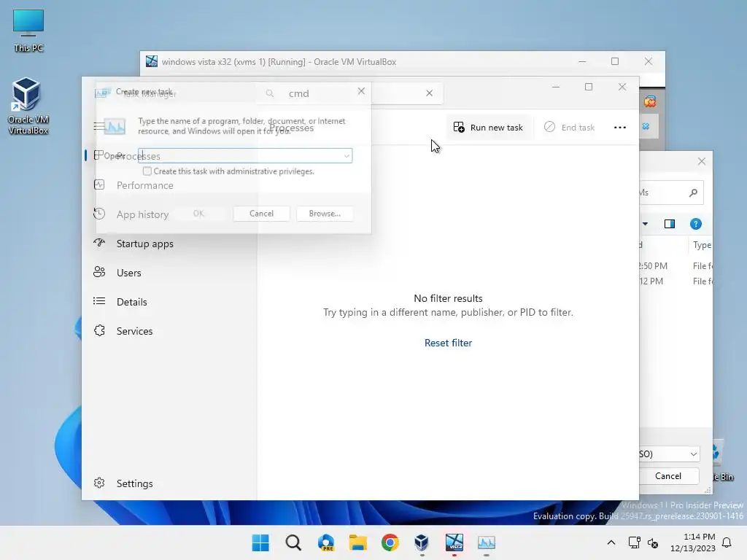
Task: Click the Type column header in file dialog
Action: 702,245
